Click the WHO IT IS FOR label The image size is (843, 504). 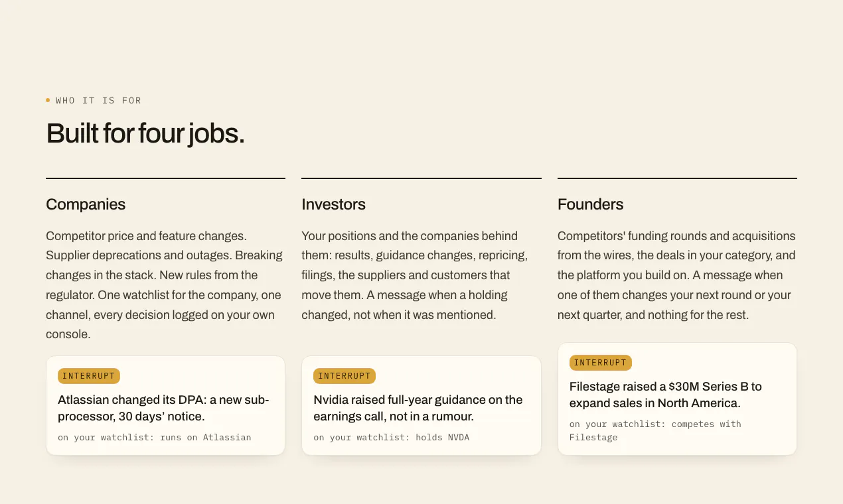(98, 100)
